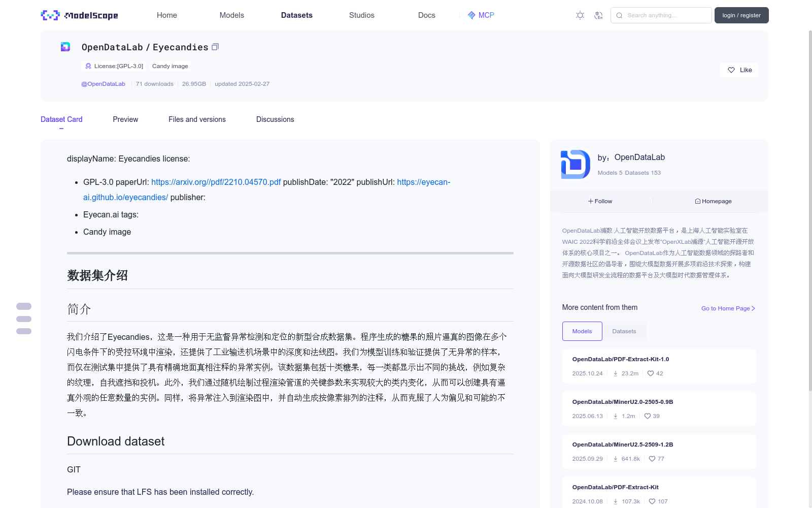The width and height of the screenshot is (812, 508).
Task: Open the MCP diamond icon link
Action: pos(471,15)
